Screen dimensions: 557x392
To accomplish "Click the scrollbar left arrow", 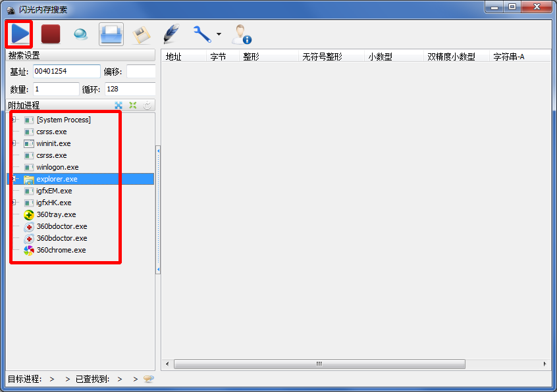I will (167, 364).
